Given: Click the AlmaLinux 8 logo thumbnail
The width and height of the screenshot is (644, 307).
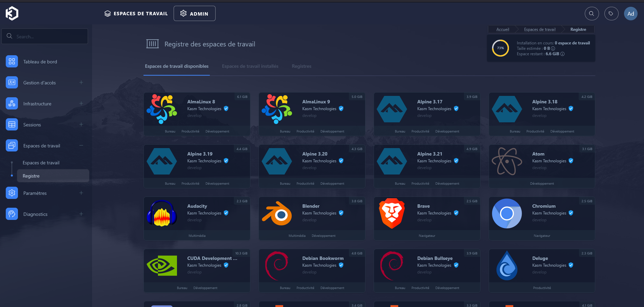Looking at the screenshot, I should click(162, 109).
